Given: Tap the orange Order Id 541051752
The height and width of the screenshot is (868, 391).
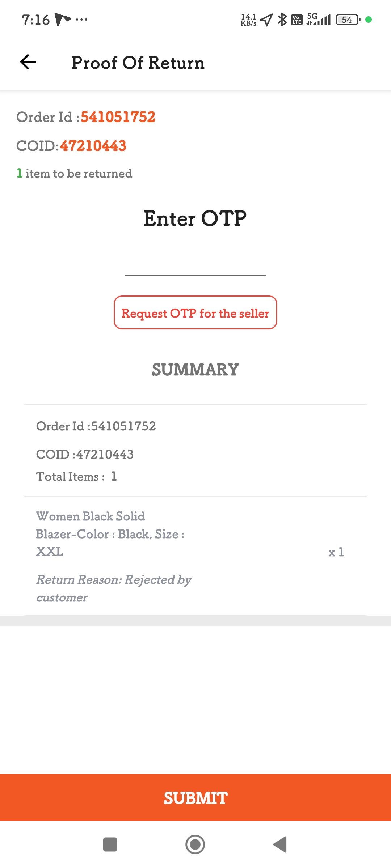Looking at the screenshot, I should click(118, 117).
